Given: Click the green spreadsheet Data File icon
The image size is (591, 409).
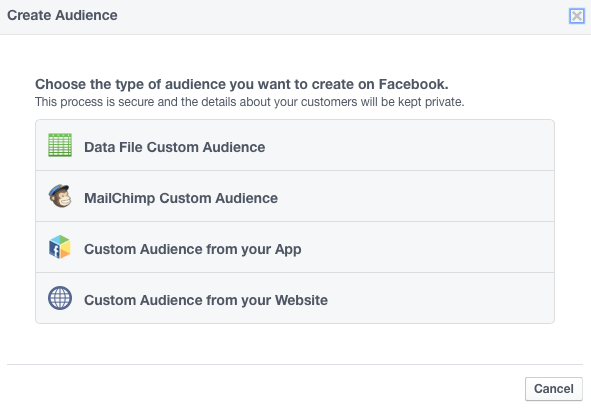Looking at the screenshot, I should (x=60, y=145).
